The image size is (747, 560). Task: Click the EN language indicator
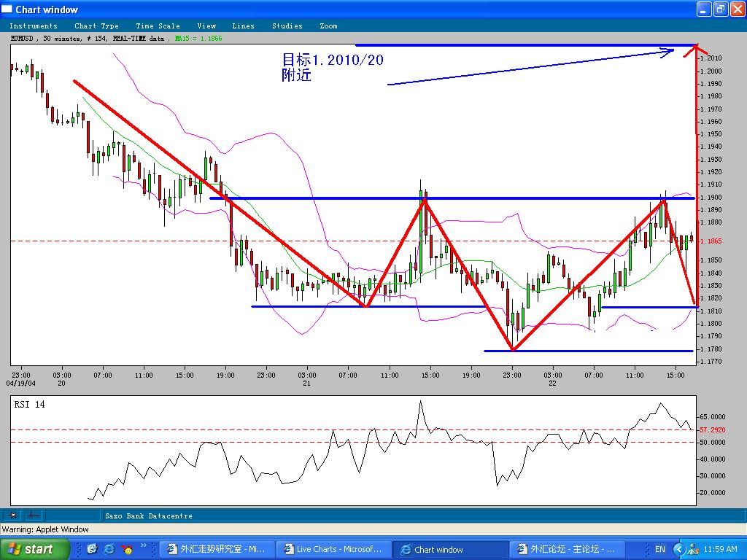tap(659, 550)
